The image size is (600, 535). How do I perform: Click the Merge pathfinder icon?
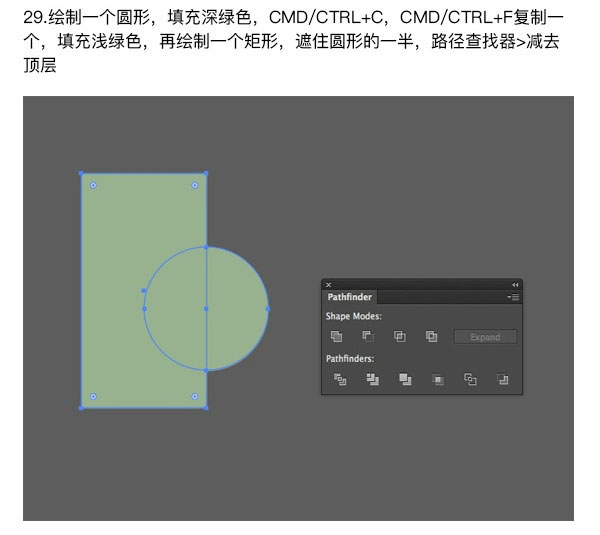405,379
